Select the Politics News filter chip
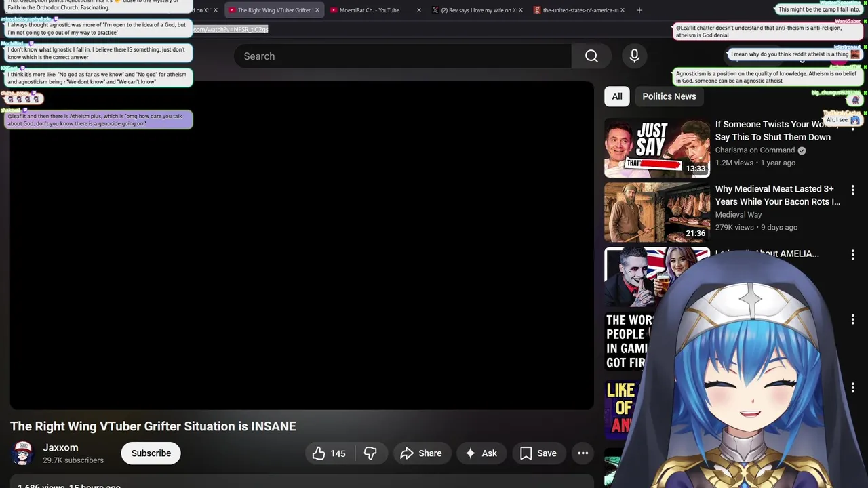 point(669,96)
